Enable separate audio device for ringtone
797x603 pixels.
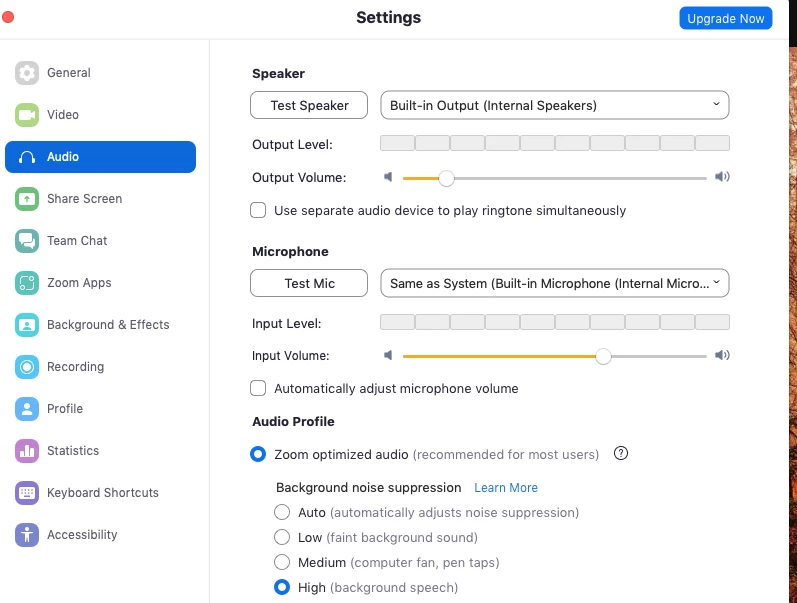point(258,210)
